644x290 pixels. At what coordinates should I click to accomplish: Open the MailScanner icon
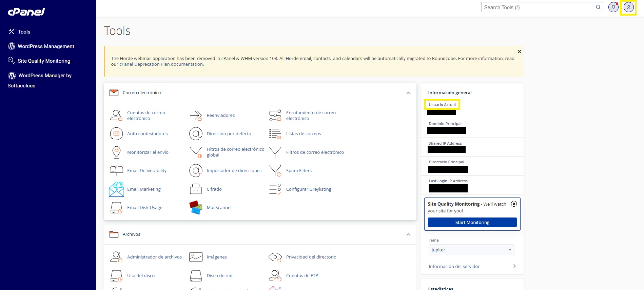(x=196, y=207)
